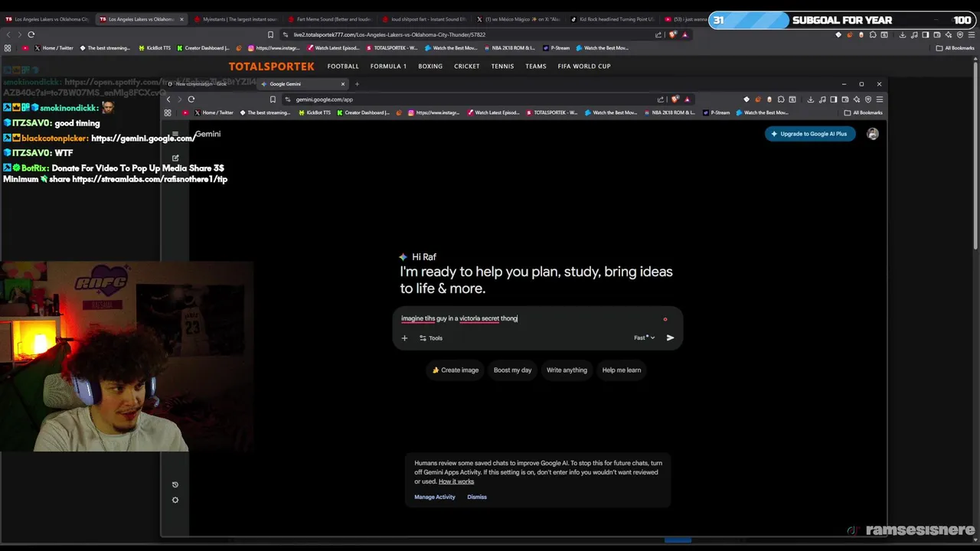Open new tab in Gemini browser window
The width and height of the screenshot is (980, 551).
[357, 83]
